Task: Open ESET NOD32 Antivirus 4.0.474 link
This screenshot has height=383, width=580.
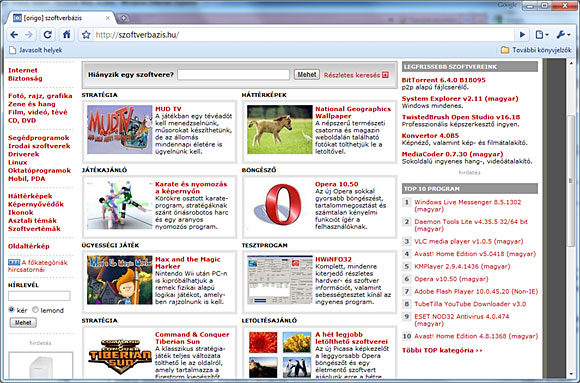Action: pos(462,320)
